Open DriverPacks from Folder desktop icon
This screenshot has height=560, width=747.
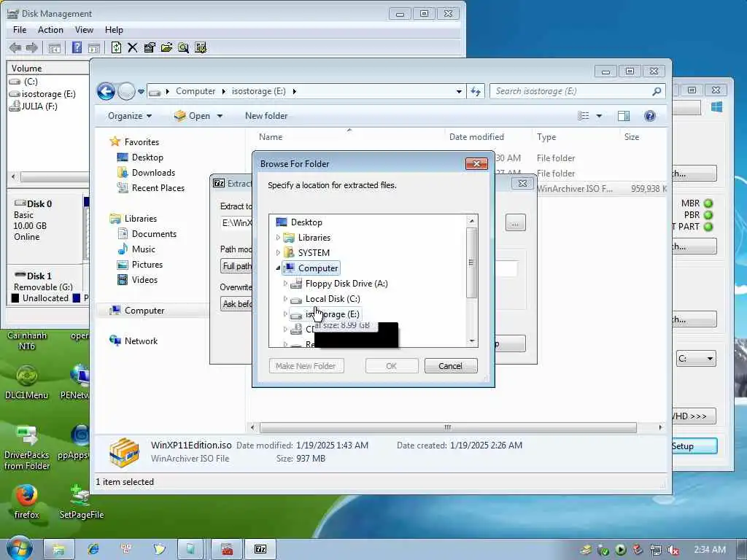click(27, 447)
